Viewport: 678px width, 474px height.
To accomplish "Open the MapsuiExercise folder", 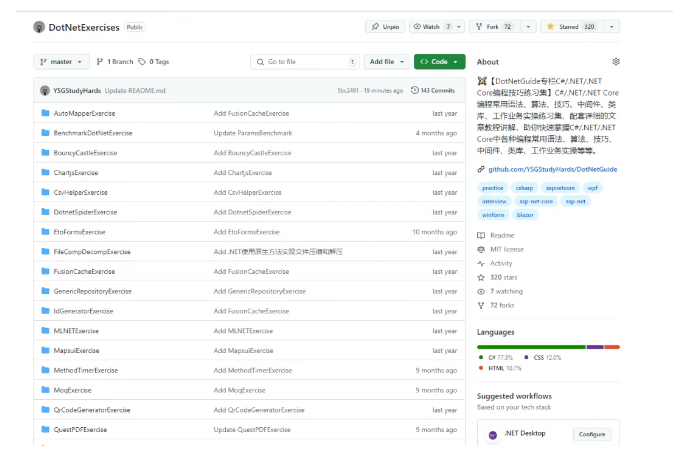I will pos(76,350).
